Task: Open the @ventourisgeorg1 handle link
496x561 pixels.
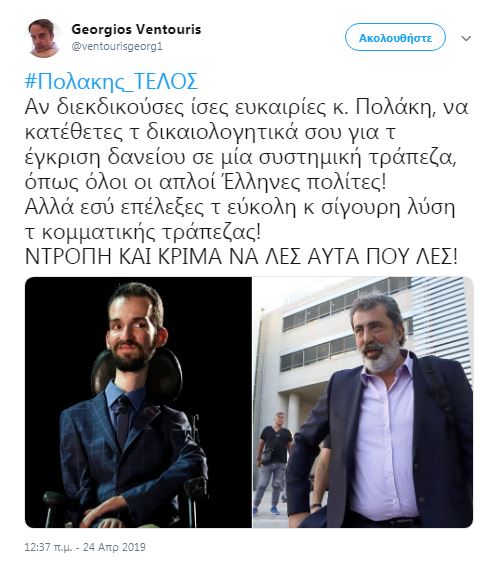Action: point(117,47)
